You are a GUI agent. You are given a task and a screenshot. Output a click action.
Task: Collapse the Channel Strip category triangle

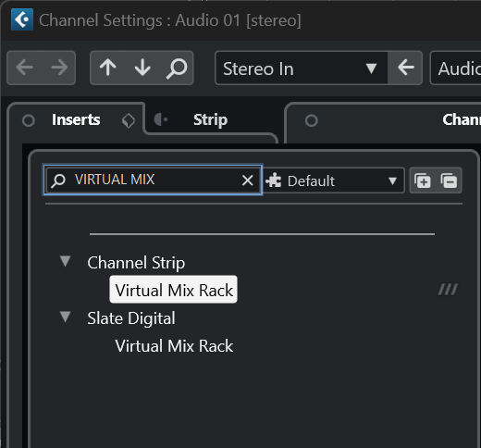click(x=65, y=261)
